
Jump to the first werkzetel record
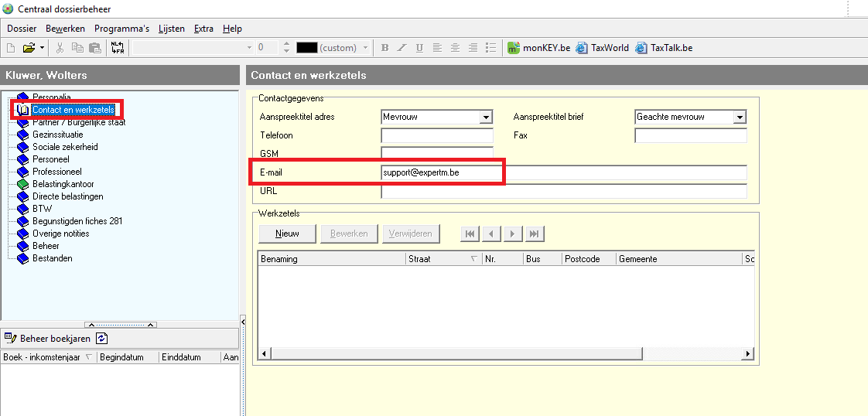tap(470, 234)
